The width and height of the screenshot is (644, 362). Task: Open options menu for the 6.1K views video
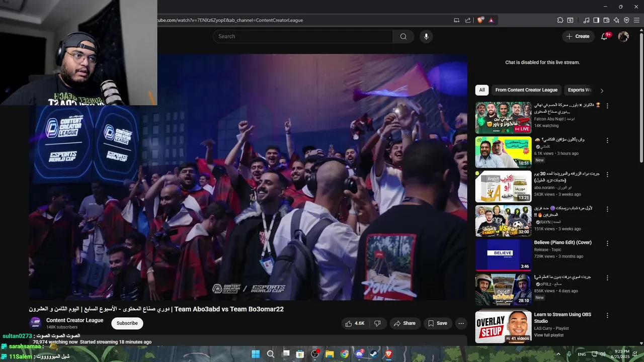tap(607, 140)
